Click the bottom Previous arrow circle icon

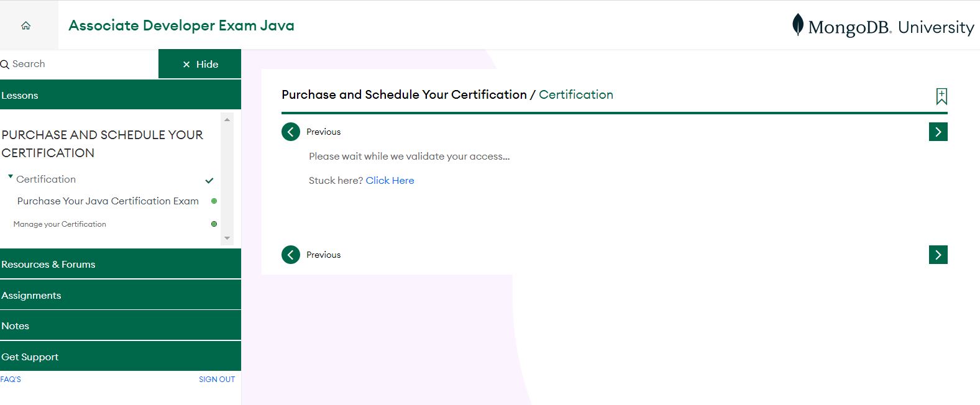291,255
